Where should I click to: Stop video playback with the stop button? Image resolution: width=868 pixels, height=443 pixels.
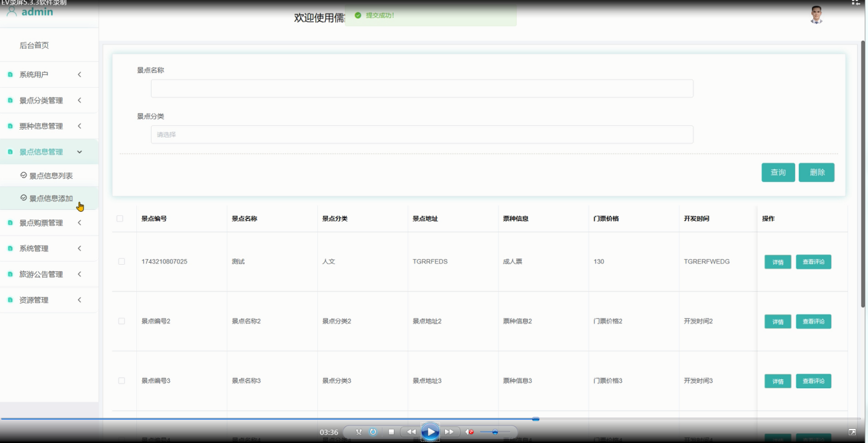391,432
